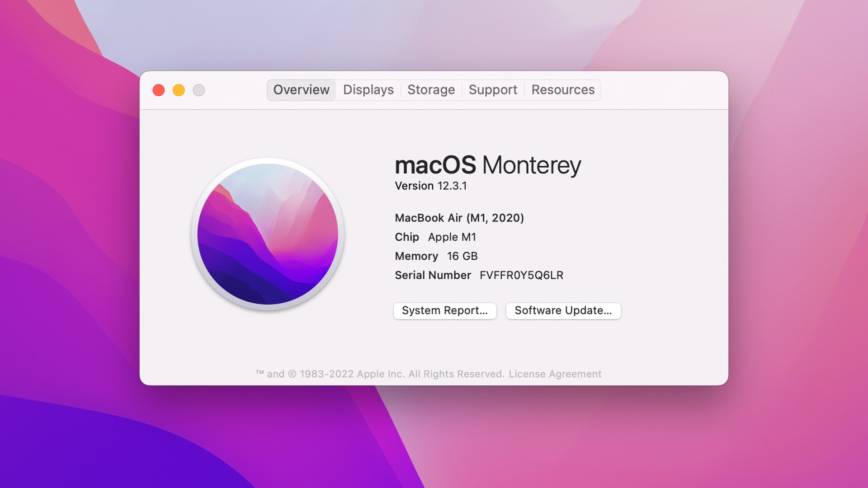Click the 16 GB memory value
This screenshot has width=868, height=488.
(462, 256)
